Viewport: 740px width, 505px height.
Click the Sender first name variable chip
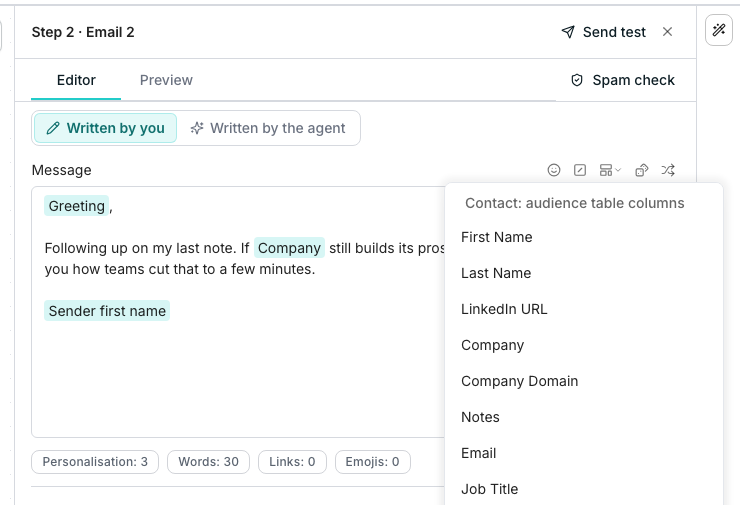point(107,311)
